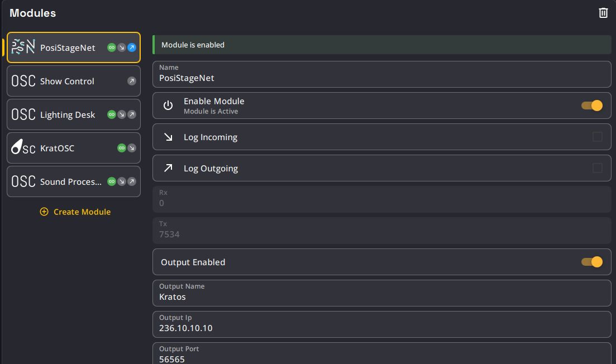616x364 pixels.
Task: Click the PosiStageNet PSN logo icon
Action: 23,47
